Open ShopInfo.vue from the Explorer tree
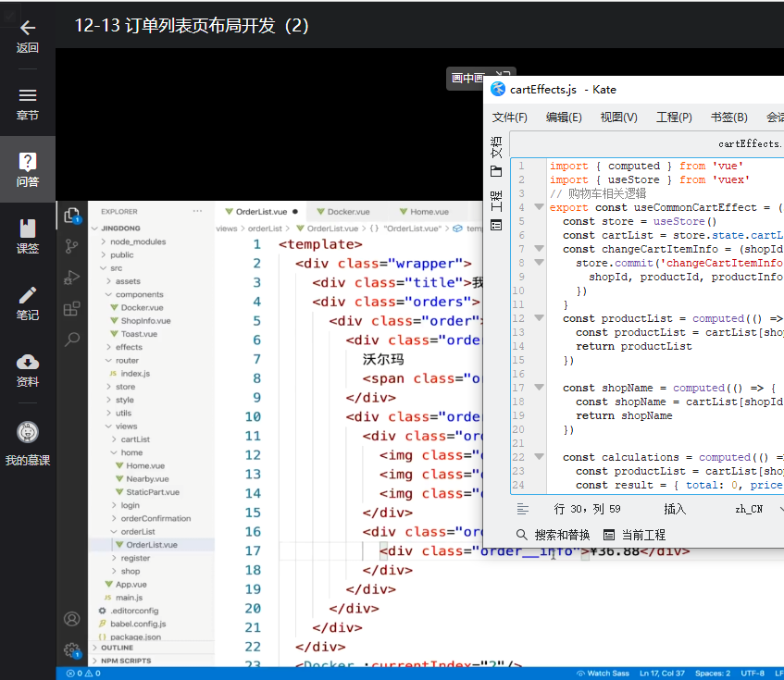 (145, 321)
